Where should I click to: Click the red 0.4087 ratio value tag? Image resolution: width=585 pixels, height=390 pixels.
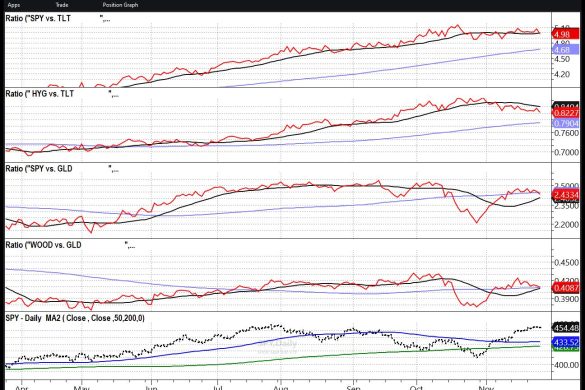coord(566,288)
